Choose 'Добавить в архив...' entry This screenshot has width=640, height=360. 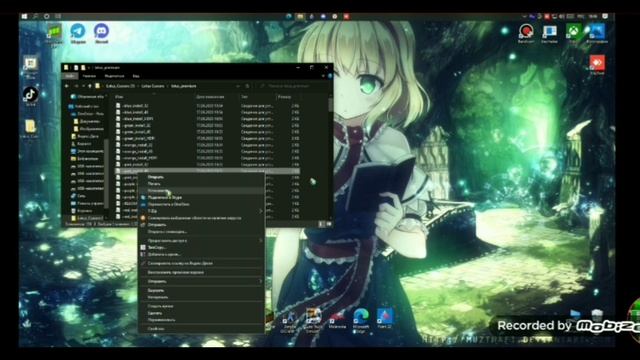coord(202,254)
